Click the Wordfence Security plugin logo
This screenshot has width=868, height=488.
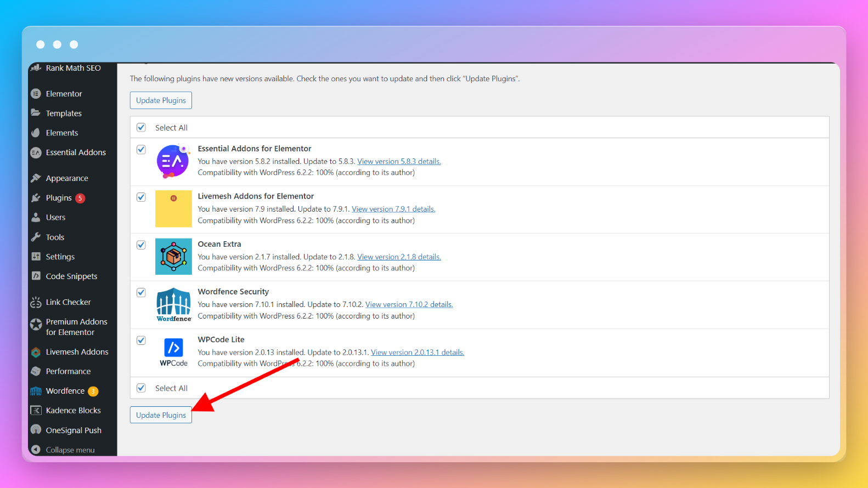point(173,304)
